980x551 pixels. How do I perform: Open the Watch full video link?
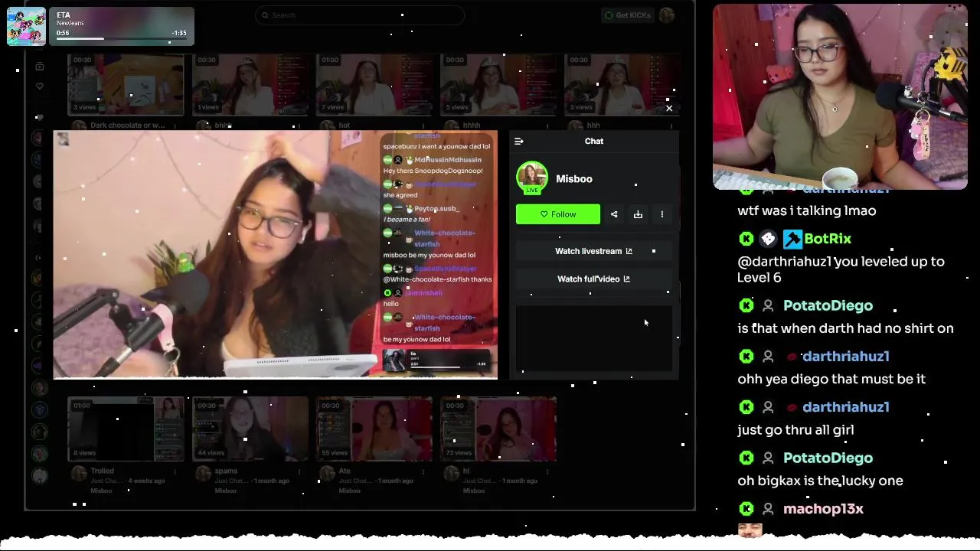(594, 279)
